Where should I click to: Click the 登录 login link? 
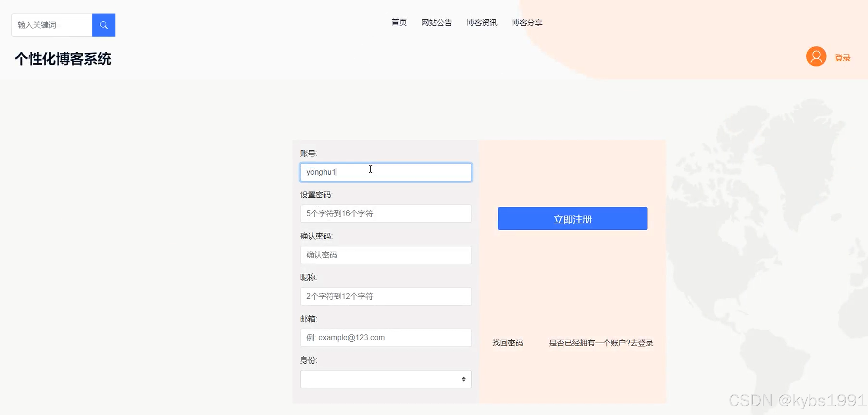842,58
